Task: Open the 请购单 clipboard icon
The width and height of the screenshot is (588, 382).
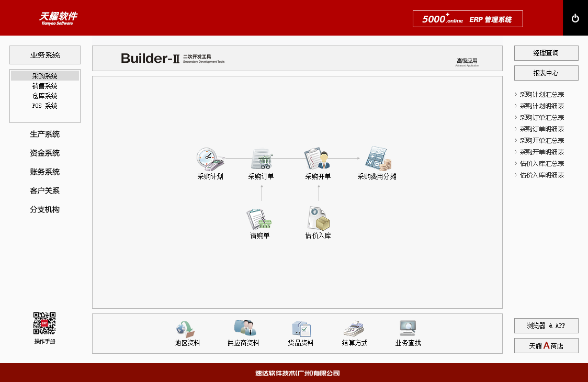Action: pyautogui.click(x=259, y=219)
